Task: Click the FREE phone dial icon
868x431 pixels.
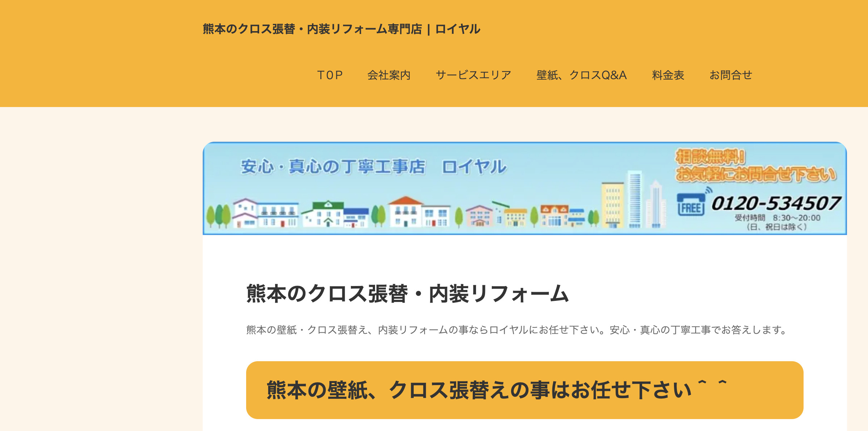Action: point(691,205)
